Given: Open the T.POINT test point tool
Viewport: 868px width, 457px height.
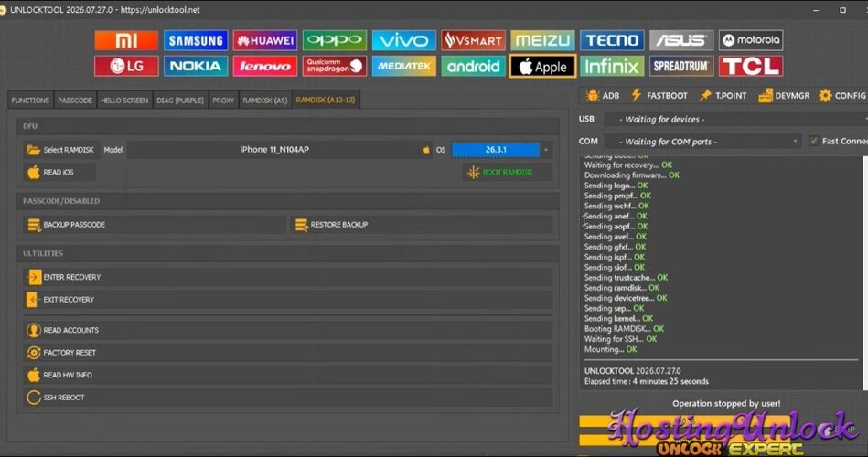Looking at the screenshot, I should (x=723, y=96).
